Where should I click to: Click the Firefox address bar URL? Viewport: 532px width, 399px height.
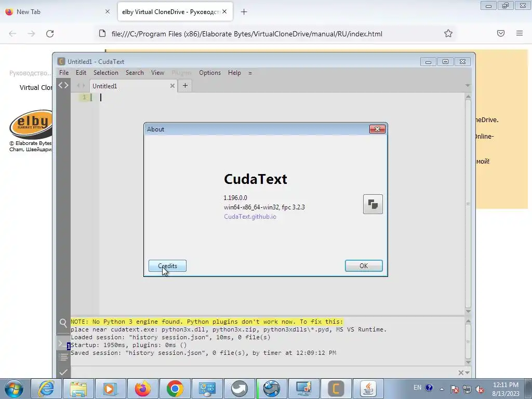pos(247,34)
